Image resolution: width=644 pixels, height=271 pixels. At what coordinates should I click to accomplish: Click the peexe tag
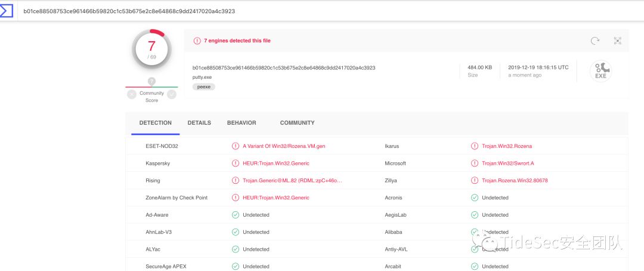tap(204, 87)
